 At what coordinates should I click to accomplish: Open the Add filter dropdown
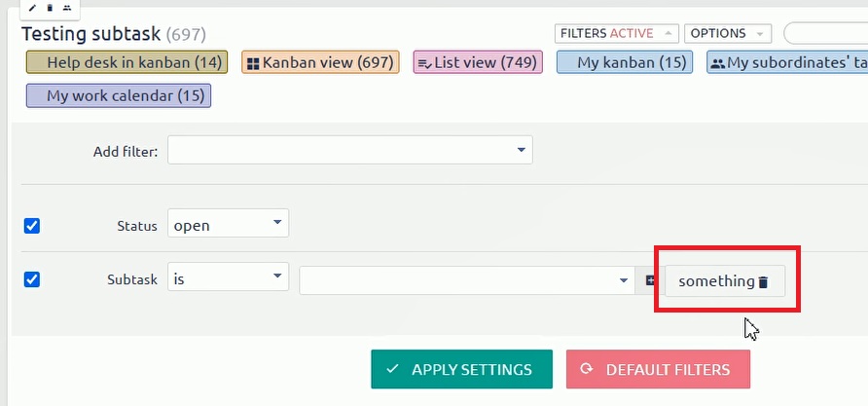[350, 150]
